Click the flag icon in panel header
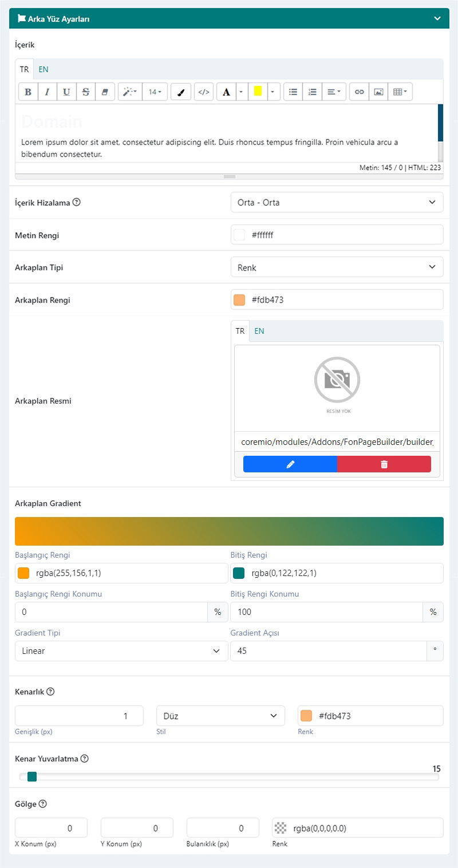Viewport: 458px width, 868px height. tap(22, 18)
